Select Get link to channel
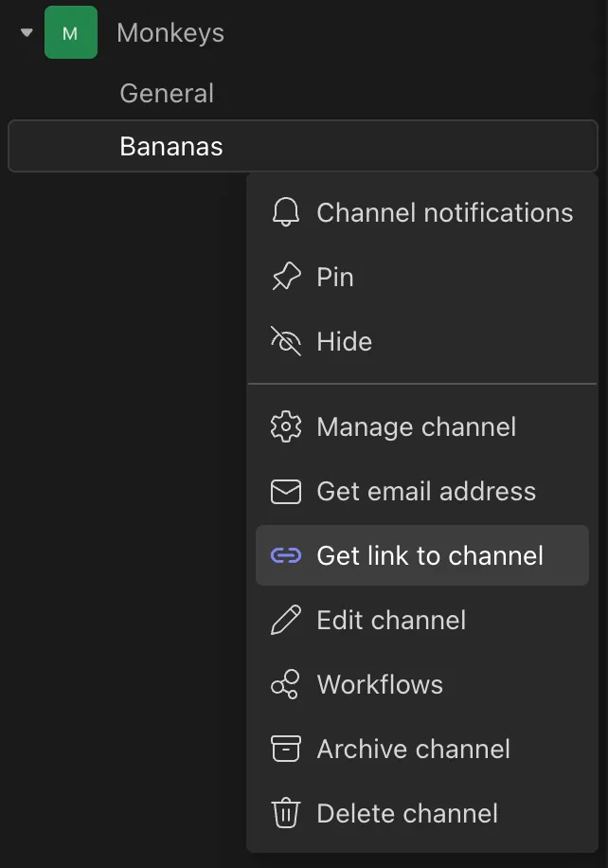This screenshot has width=608, height=868. (422, 555)
